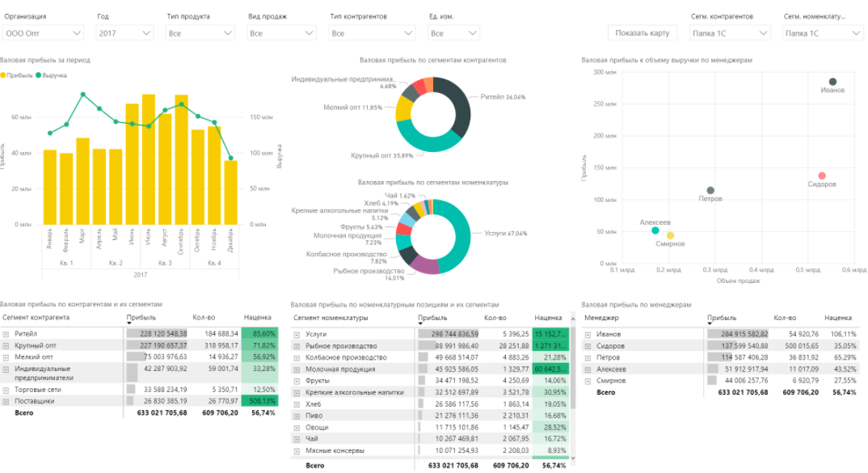Click the plus icon beside Крупный опт
This screenshot has height=473, width=868.
click(6, 345)
